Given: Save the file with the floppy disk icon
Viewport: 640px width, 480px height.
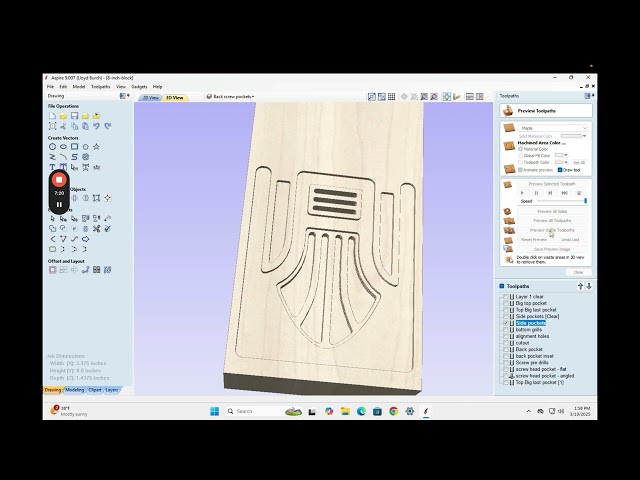Looking at the screenshot, I should 74,116.
